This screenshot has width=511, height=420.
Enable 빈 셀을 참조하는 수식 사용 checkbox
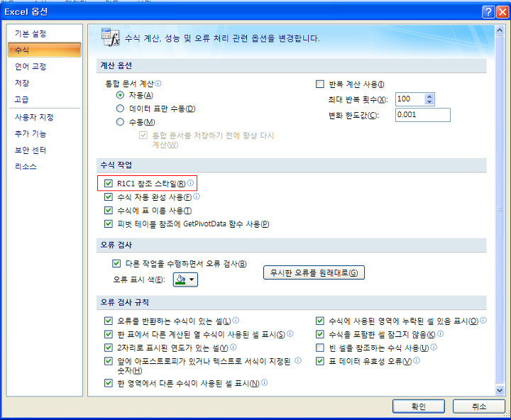point(320,348)
